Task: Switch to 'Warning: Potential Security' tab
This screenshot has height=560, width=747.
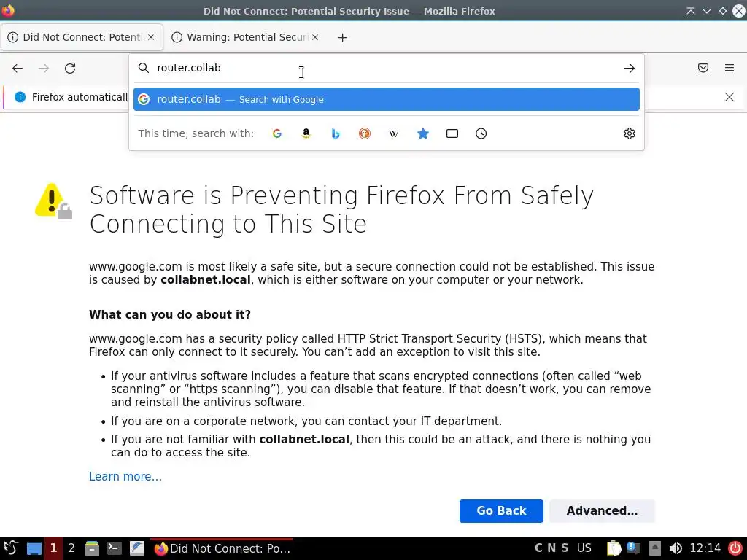Action: click(x=245, y=37)
